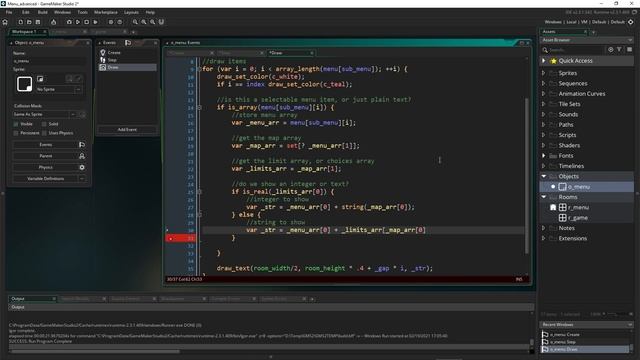Screen dimensions: 640x360
Task: Collapse the Objects folder
Action: pyautogui.click(x=544, y=176)
